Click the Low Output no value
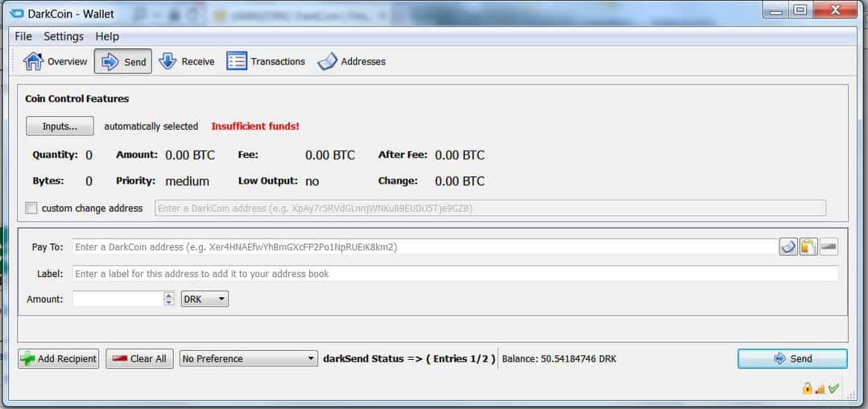 (x=312, y=181)
